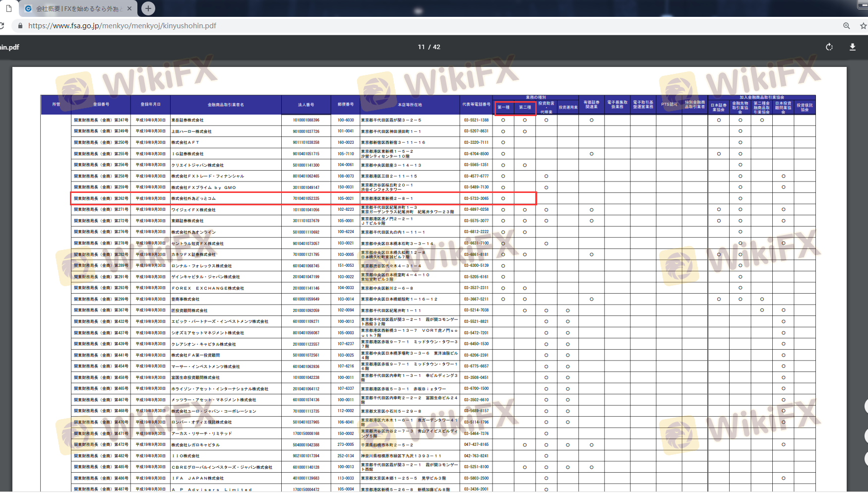Close the 会社概要 browser tab
This screenshot has width=868, height=494.
tap(129, 8)
